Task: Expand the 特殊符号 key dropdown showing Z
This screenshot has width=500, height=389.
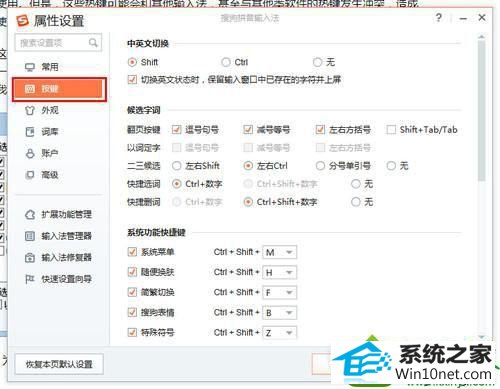Action: click(279, 333)
